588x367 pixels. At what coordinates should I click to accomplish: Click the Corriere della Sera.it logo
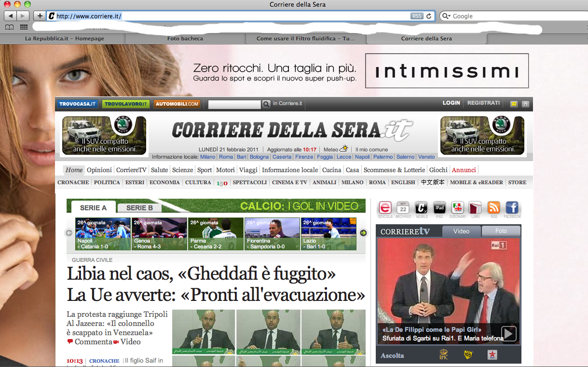(x=292, y=130)
